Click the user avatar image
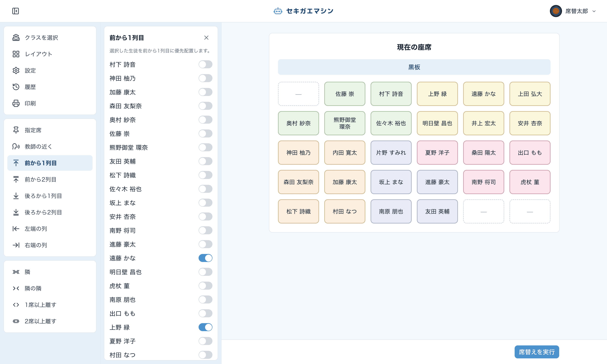The width and height of the screenshot is (607, 364). tap(556, 11)
